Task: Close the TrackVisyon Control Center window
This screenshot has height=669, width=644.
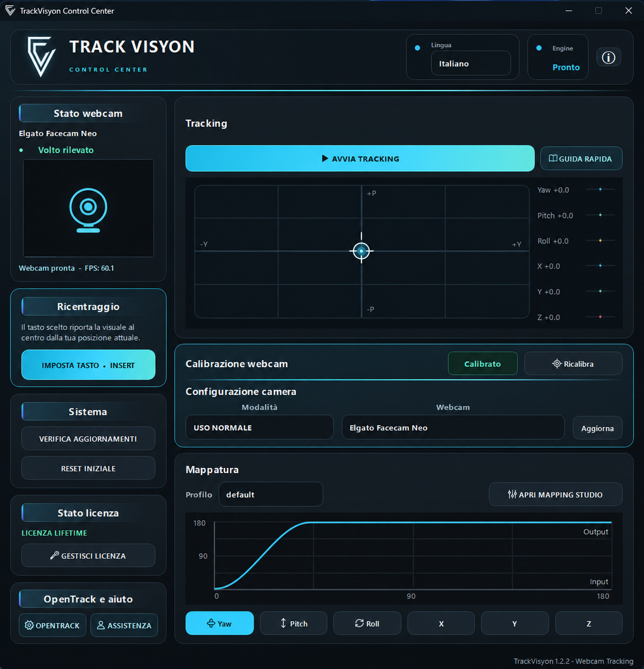Action: 629,10
